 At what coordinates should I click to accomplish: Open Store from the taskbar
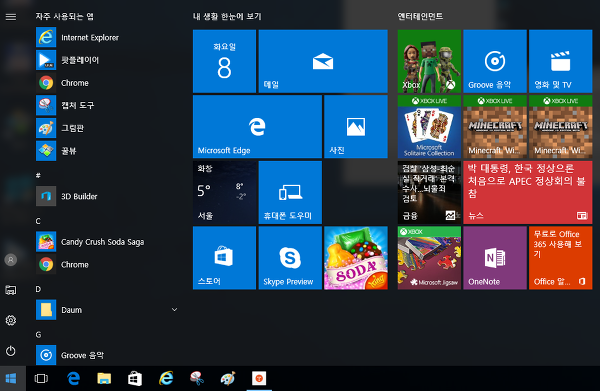point(135,378)
